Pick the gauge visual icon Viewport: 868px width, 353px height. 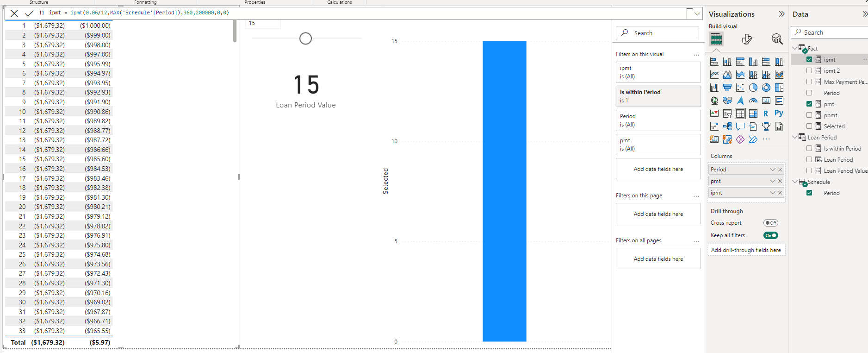click(x=753, y=101)
